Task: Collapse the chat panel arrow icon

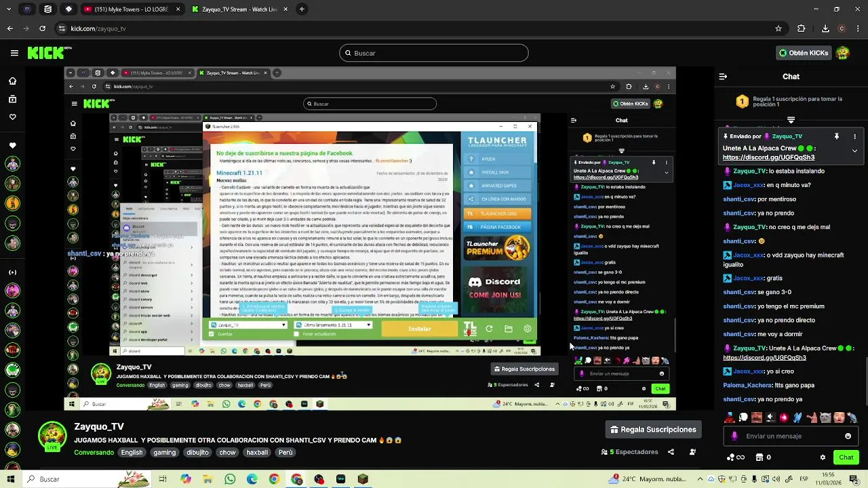Action: [x=723, y=77]
